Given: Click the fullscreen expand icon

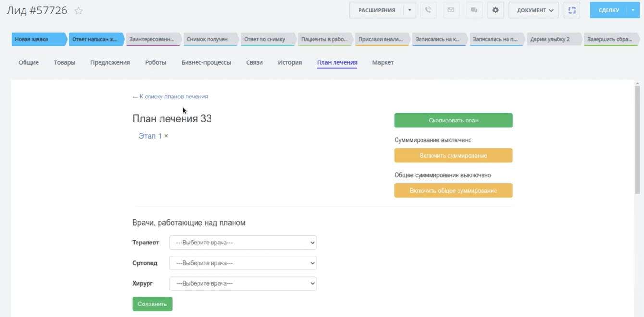Looking at the screenshot, I should [572, 10].
